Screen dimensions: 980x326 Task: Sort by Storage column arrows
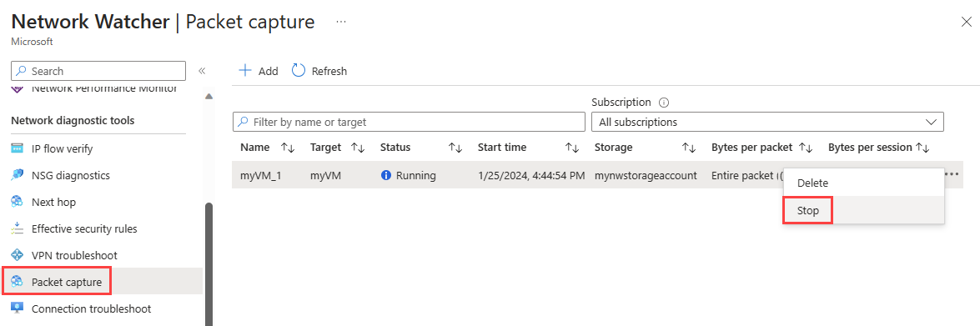pyautogui.click(x=689, y=148)
